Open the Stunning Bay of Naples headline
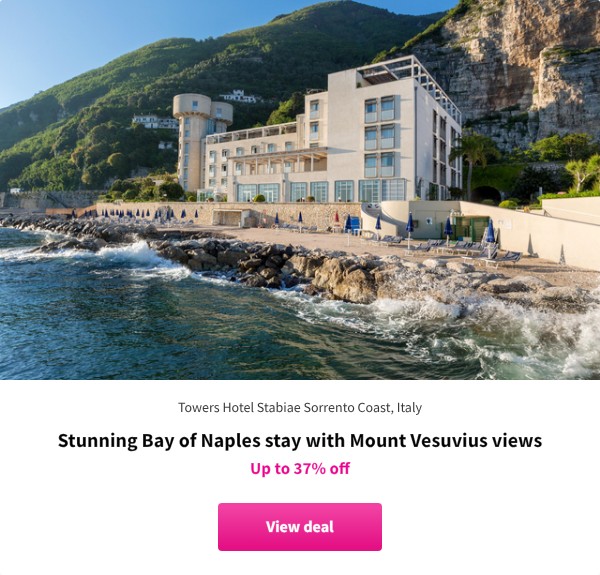This screenshot has width=600, height=575. coord(300,440)
